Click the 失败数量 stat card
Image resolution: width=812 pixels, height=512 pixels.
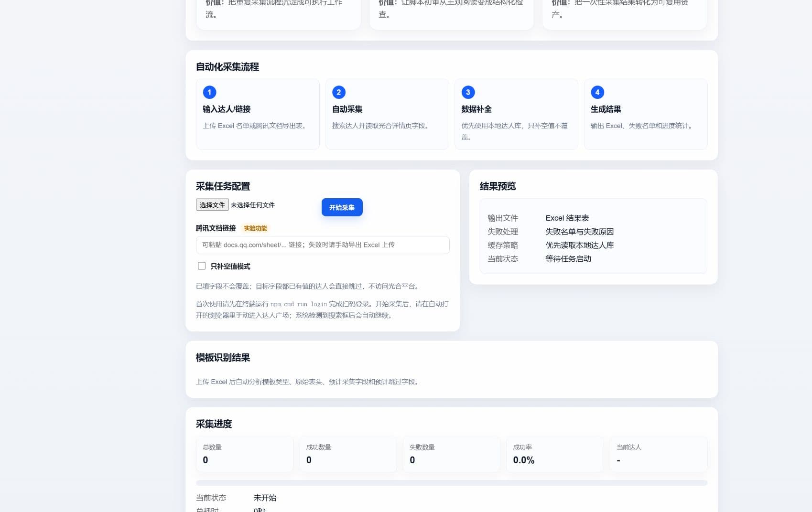(x=452, y=454)
